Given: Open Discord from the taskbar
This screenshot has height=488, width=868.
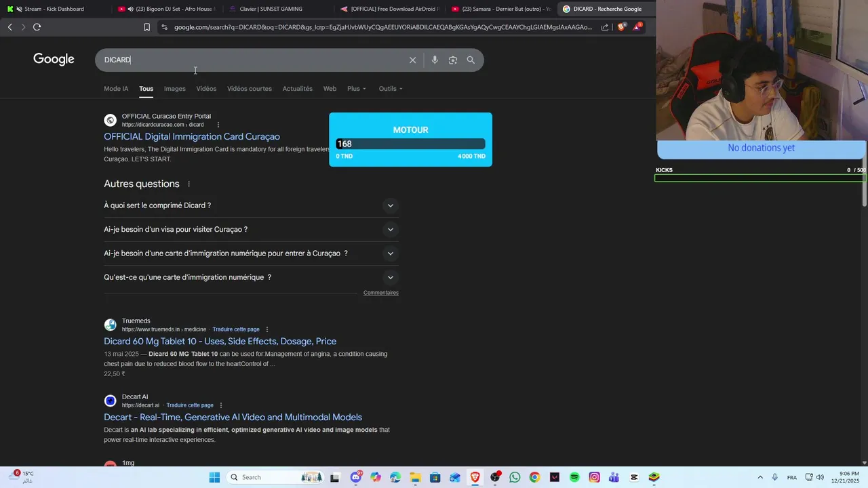Looking at the screenshot, I should click(356, 477).
